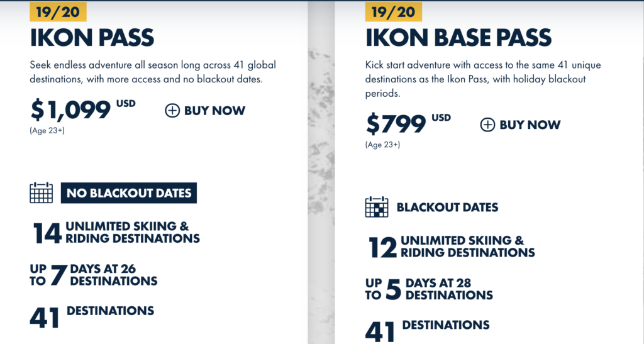Select Up to 7 Days at 26 Destinations
The height and width of the screenshot is (344, 644).
(94, 275)
